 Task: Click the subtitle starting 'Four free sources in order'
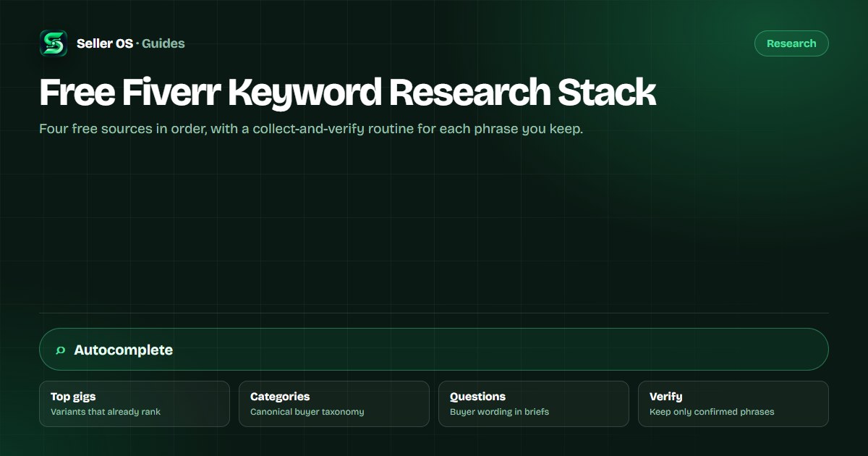click(x=311, y=130)
